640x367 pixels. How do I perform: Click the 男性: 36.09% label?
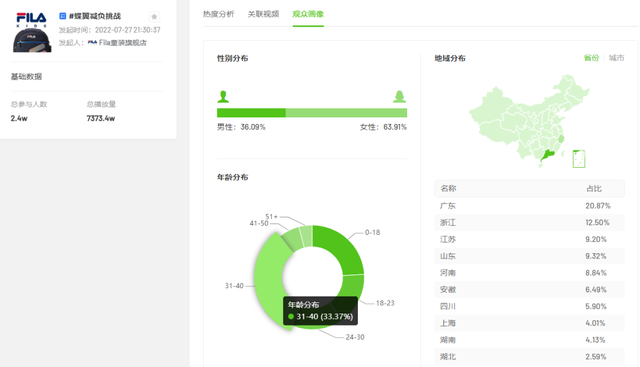pyautogui.click(x=241, y=127)
